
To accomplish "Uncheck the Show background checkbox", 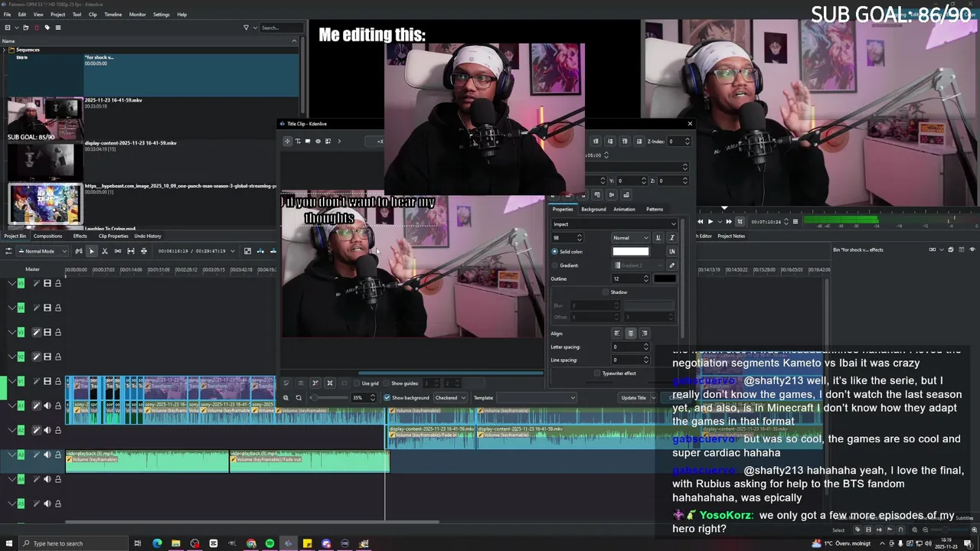I will pyautogui.click(x=387, y=398).
